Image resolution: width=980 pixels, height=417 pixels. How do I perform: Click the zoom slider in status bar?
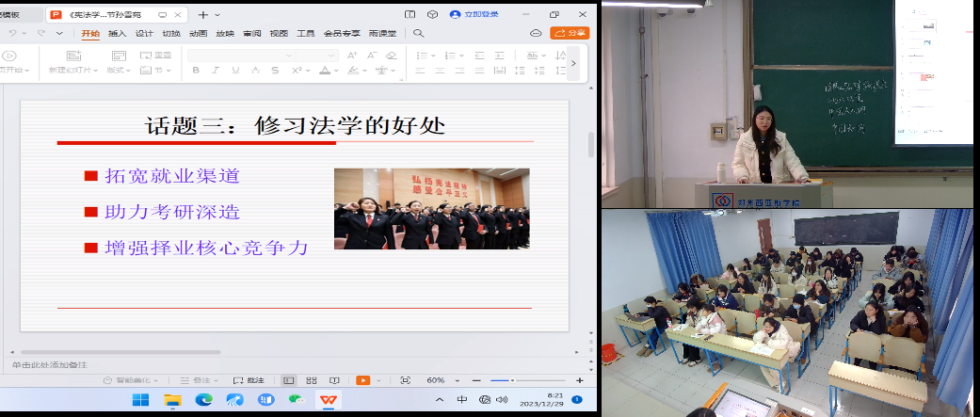[513, 380]
